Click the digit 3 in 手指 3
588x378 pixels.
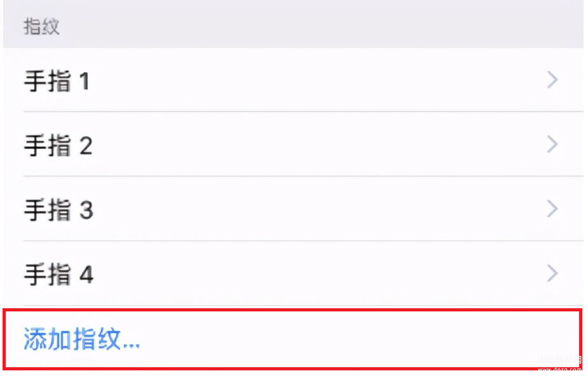point(86,210)
